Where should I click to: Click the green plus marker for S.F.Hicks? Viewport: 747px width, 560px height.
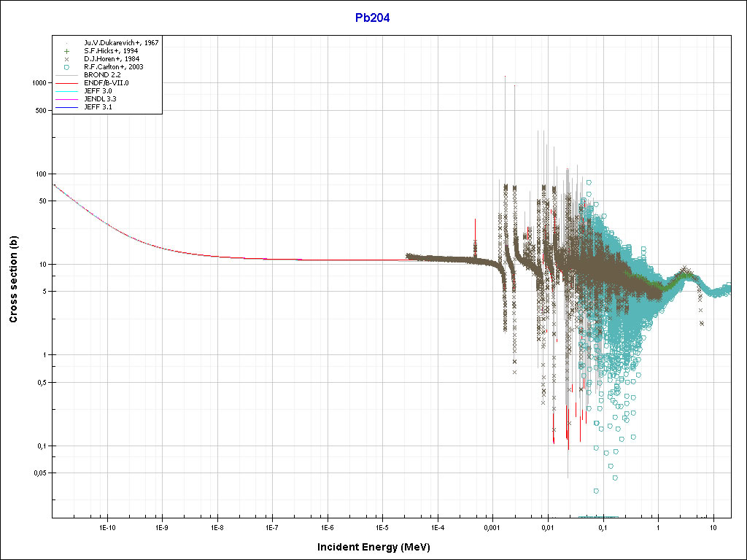66,51
